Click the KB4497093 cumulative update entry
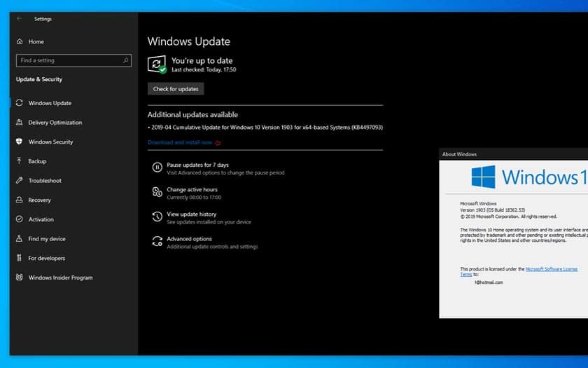Viewport: 588px width, 368px height. (265, 128)
